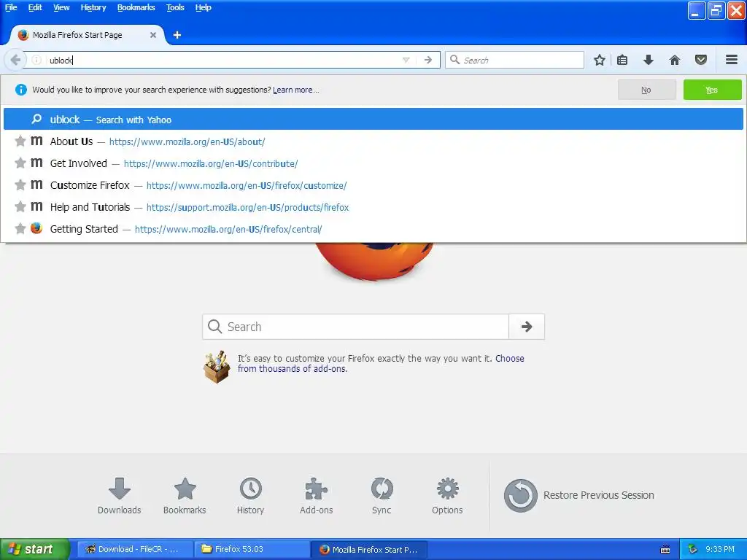Open the hamburger menu button

click(x=732, y=60)
